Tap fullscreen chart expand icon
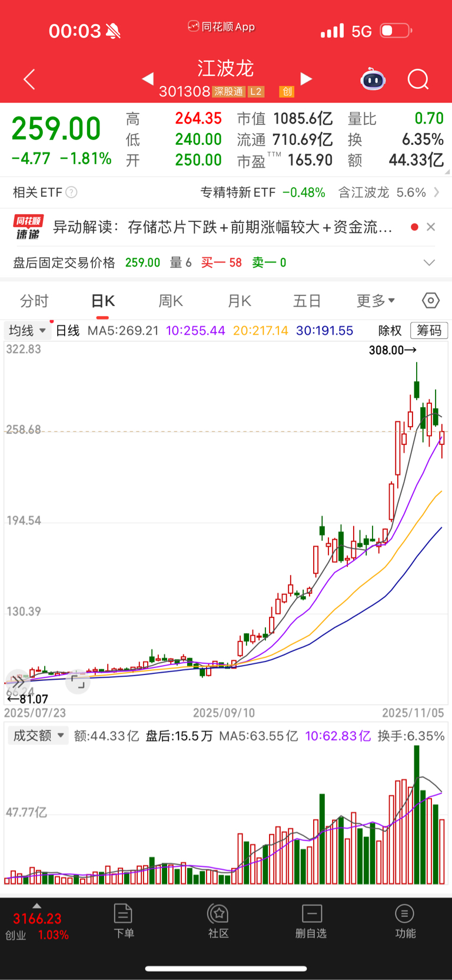The height and width of the screenshot is (980, 452). pos(78,682)
